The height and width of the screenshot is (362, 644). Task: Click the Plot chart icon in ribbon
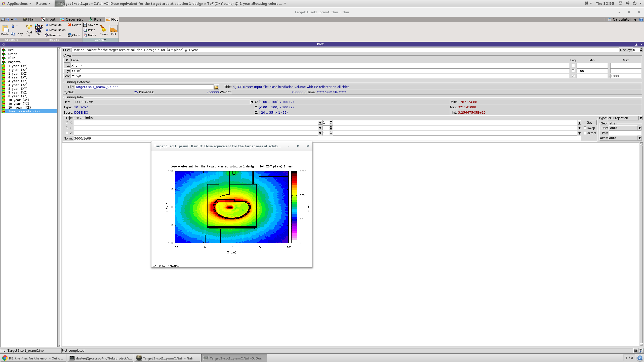point(113,29)
